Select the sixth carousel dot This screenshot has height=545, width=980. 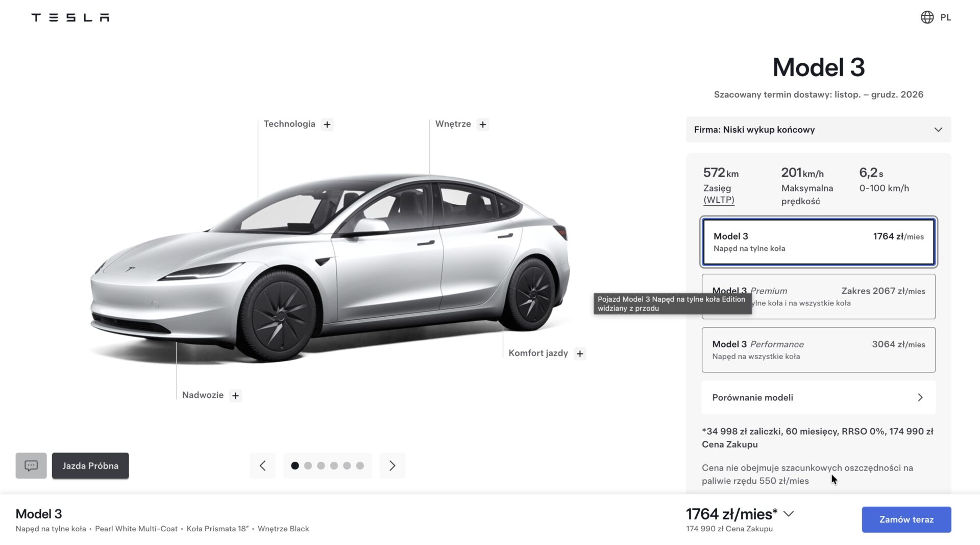click(360, 465)
